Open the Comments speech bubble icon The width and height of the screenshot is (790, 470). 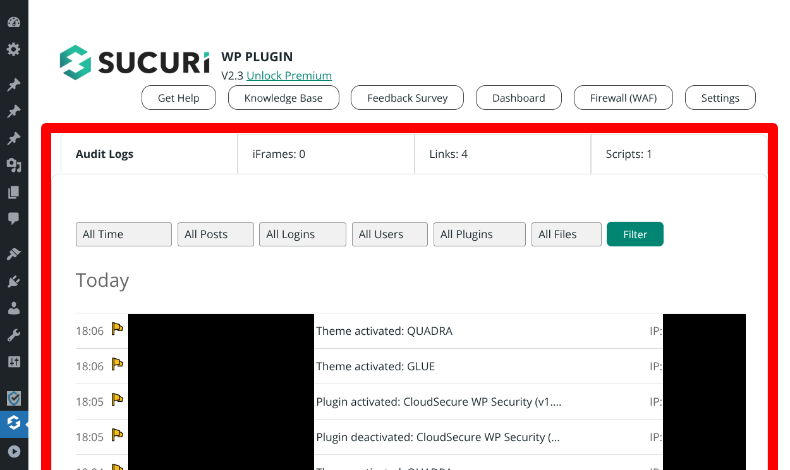coord(14,218)
